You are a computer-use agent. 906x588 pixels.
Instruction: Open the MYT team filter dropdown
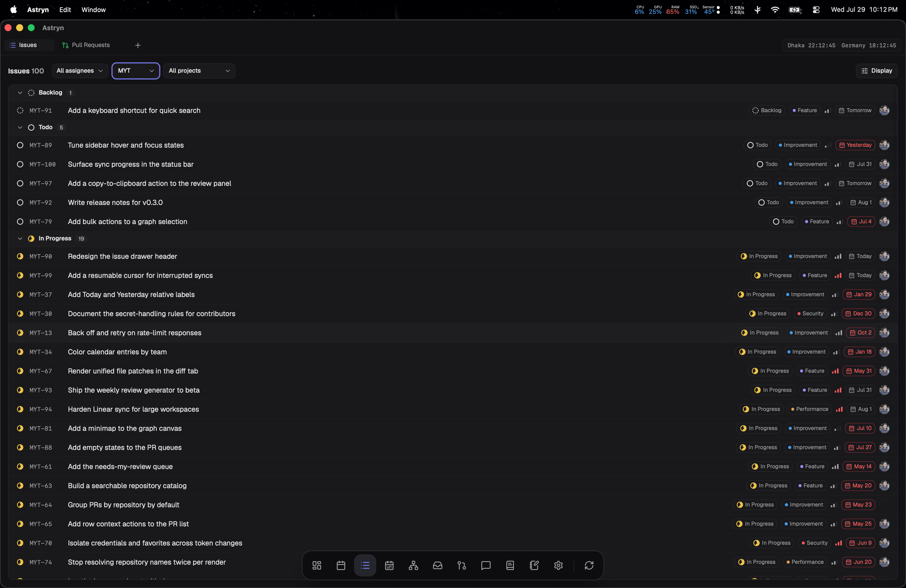[x=136, y=71]
